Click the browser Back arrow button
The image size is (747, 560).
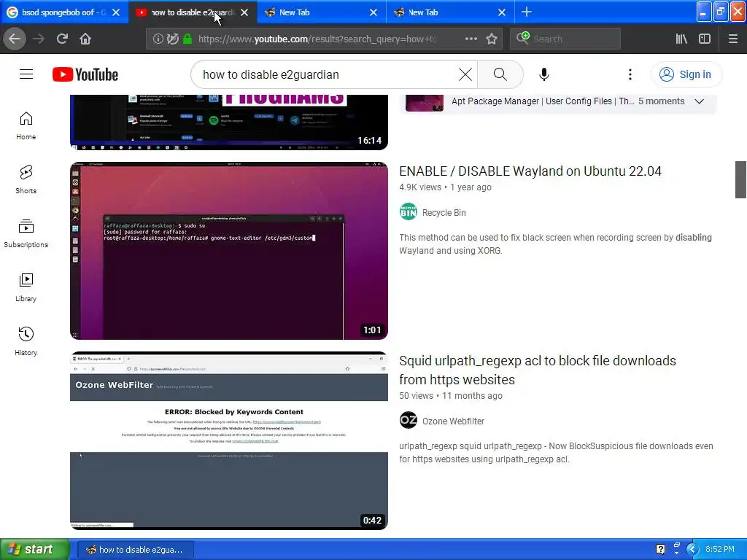click(15, 39)
